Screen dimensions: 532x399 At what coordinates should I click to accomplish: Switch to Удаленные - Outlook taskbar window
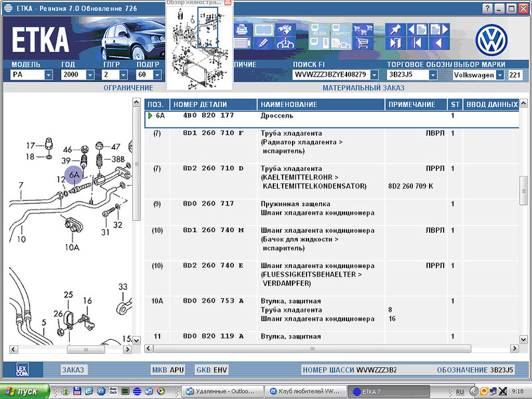tap(223, 392)
